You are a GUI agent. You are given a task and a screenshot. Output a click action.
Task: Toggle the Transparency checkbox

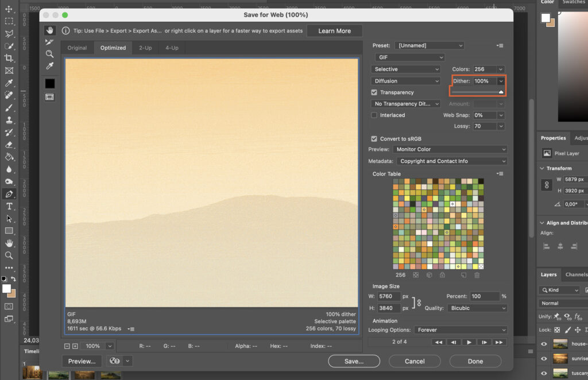pyautogui.click(x=374, y=92)
